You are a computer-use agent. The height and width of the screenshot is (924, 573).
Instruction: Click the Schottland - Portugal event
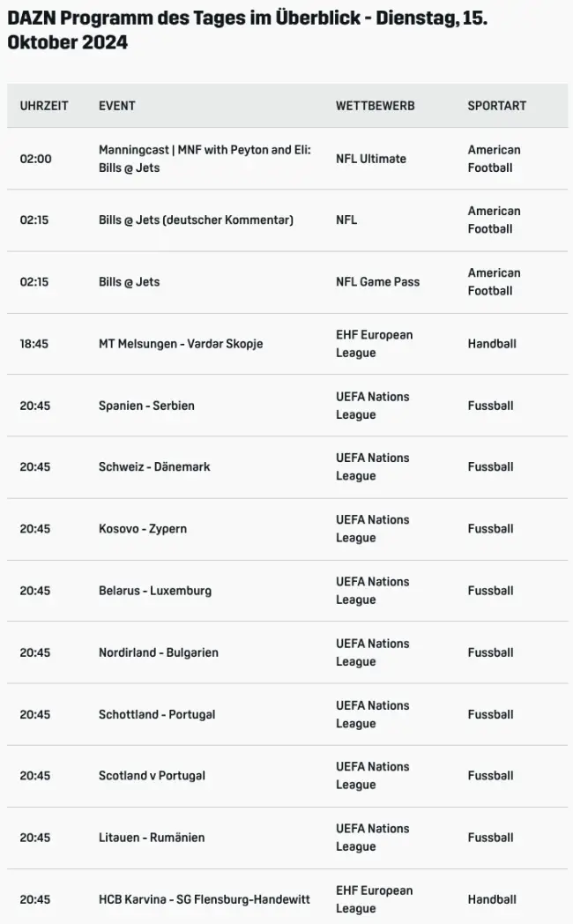click(x=157, y=714)
